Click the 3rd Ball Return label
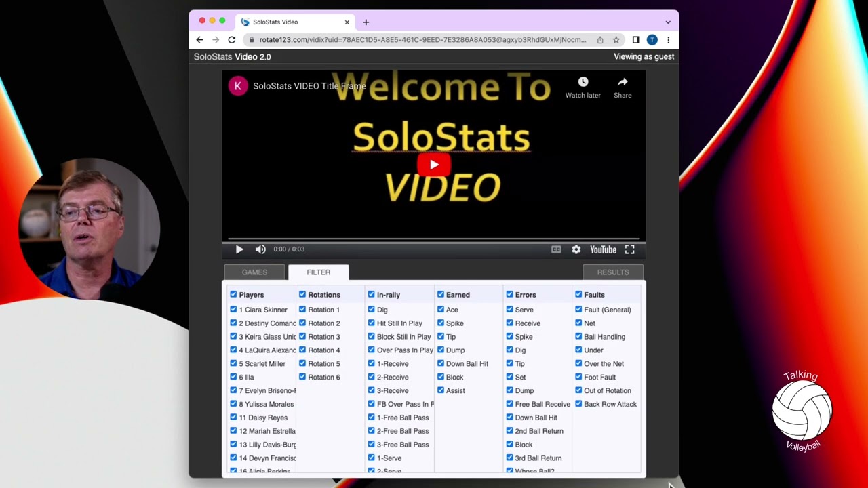The width and height of the screenshot is (868, 488). 538,459
